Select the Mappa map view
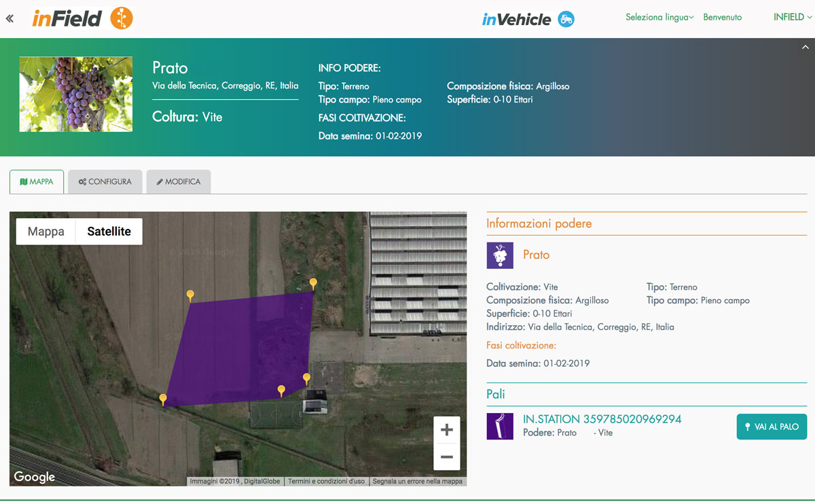 coord(46,232)
